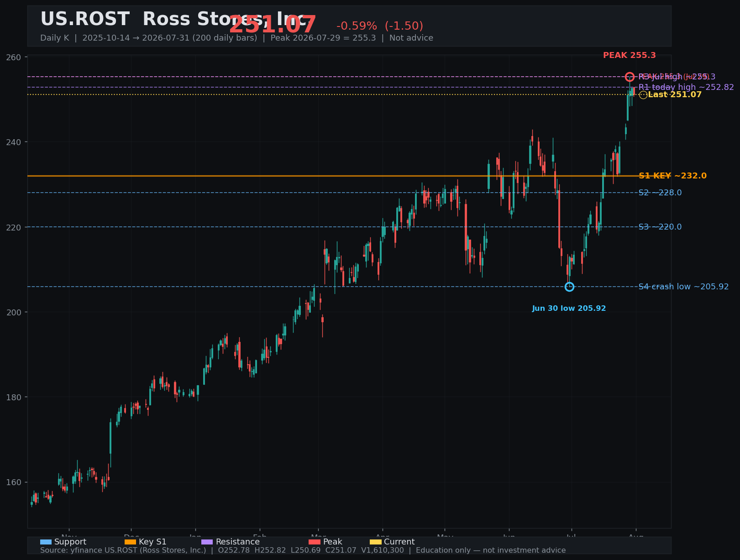Screen dimensions: 740x560
Task: Click the large red 251.07 header price
Action: 273,25
